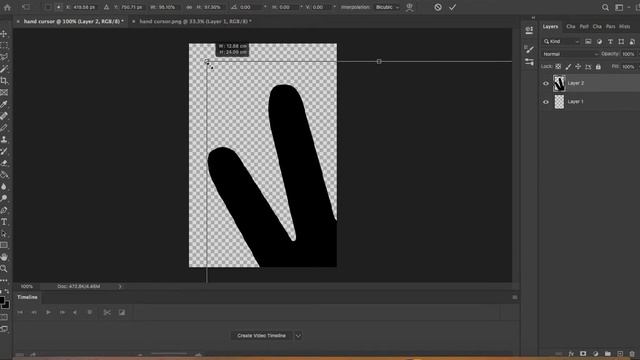Image resolution: width=640 pixels, height=360 pixels.
Task: Click Create Video Timeline button
Action: click(x=262, y=336)
